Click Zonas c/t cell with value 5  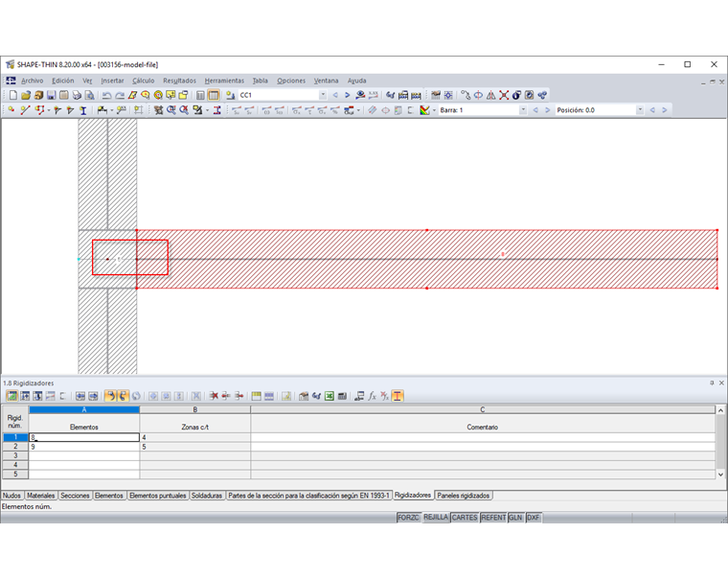coord(195,447)
